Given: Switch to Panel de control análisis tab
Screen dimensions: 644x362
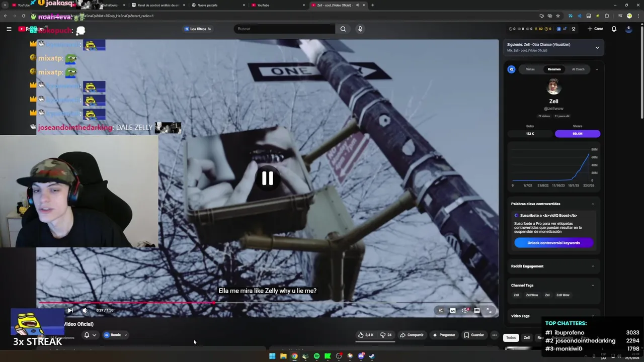Looking at the screenshot, I should (158, 5).
